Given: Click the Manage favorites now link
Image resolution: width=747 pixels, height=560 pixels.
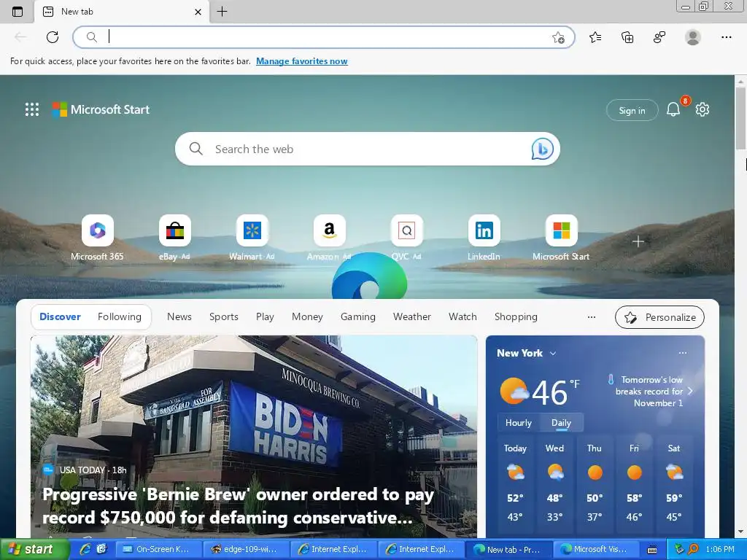Looking at the screenshot, I should [x=301, y=61].
